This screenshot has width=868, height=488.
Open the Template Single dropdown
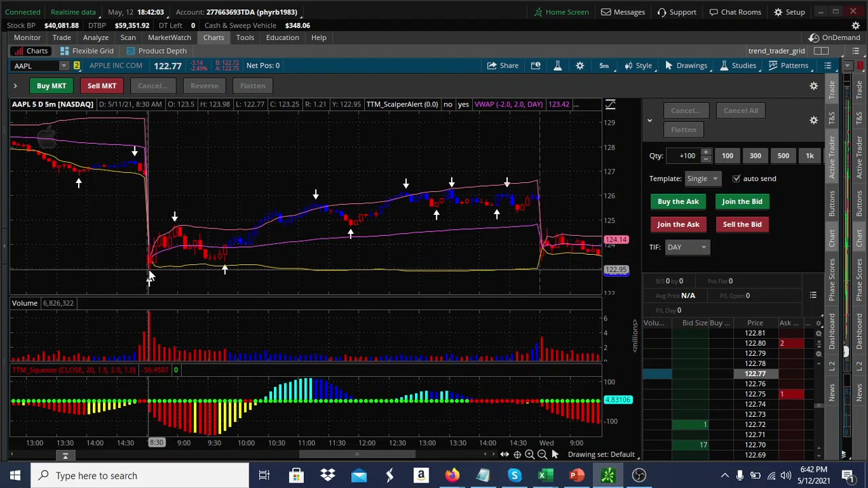[703, 179]
